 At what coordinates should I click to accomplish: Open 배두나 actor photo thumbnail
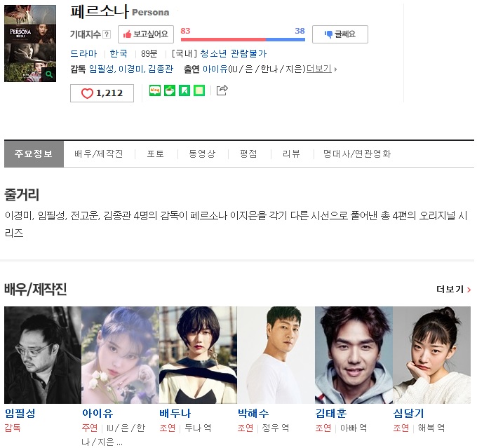point(198,355)
